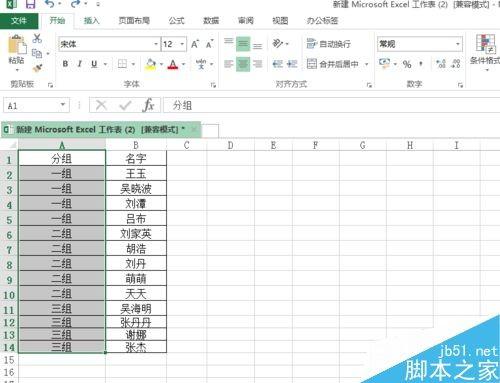Viewport: 500px width, 383px height.
Task: Click the Decrease Indent icon
Action: click(277, 64)
